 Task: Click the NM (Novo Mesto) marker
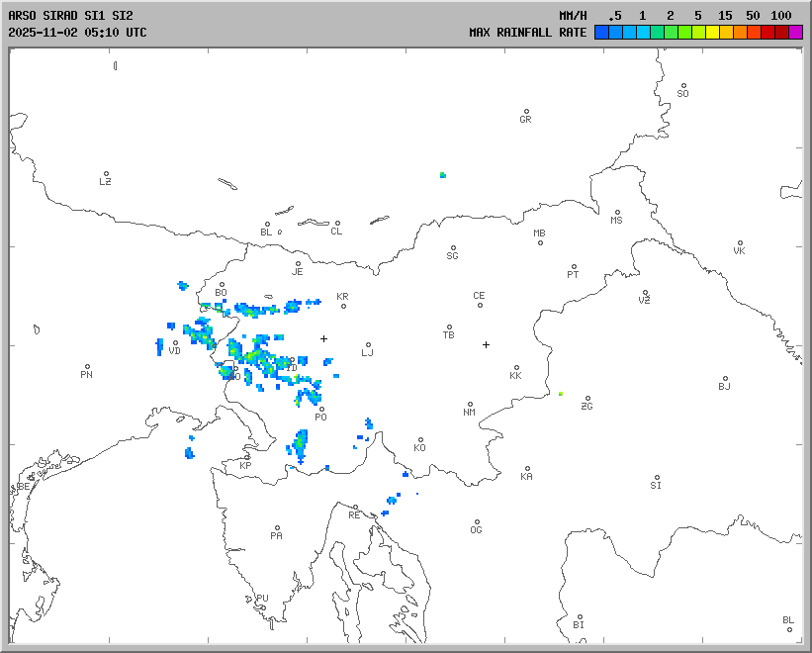pos(470,405)
